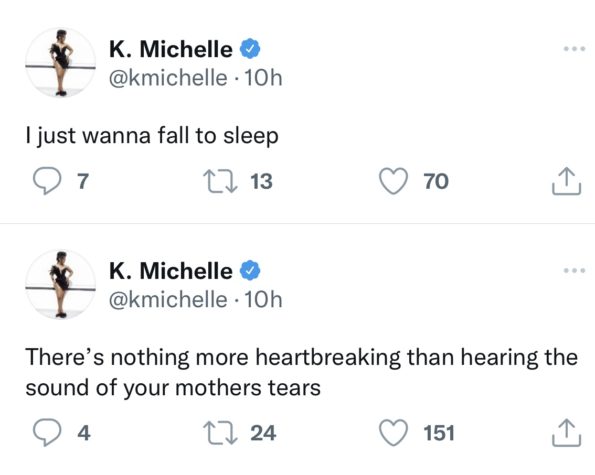This screenshot has height=475, width=595.
Task: Open K. Michelle avatar on second tweet
Action: (60, 285)
